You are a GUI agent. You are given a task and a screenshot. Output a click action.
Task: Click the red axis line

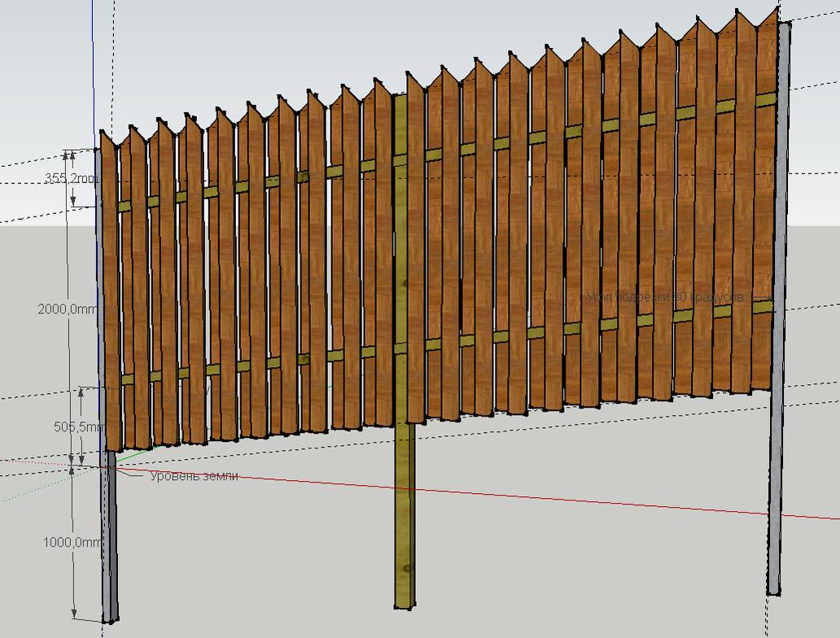570,500
